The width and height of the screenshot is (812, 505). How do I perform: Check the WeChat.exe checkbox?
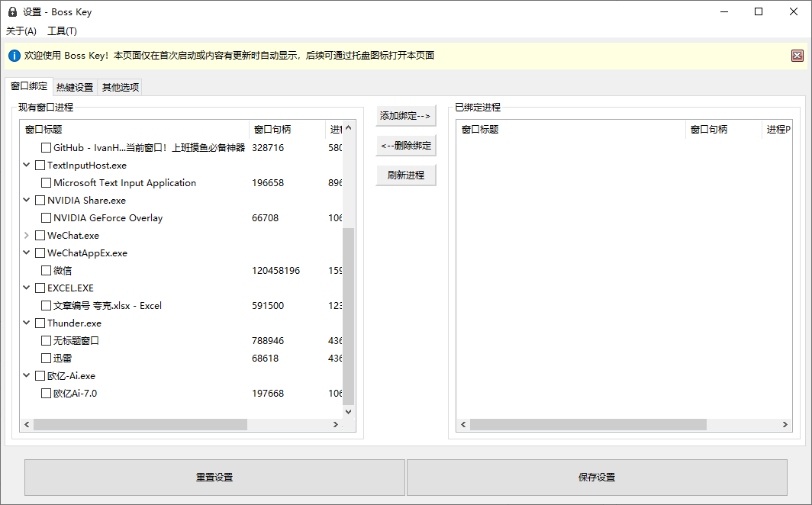40,236
